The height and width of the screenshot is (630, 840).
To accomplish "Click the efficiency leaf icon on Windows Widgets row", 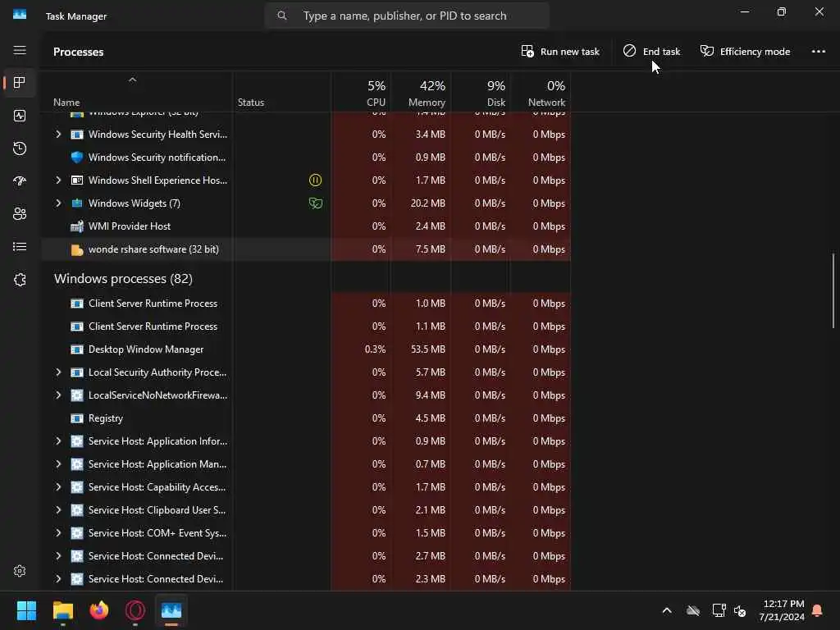I will point(316,203).
